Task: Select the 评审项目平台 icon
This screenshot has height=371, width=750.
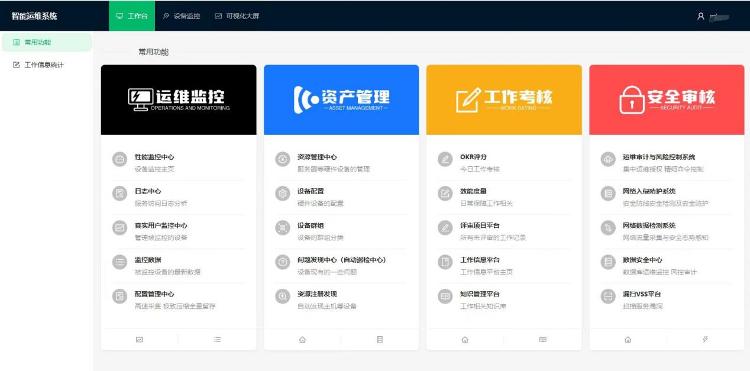Action: tap(445, 228)
